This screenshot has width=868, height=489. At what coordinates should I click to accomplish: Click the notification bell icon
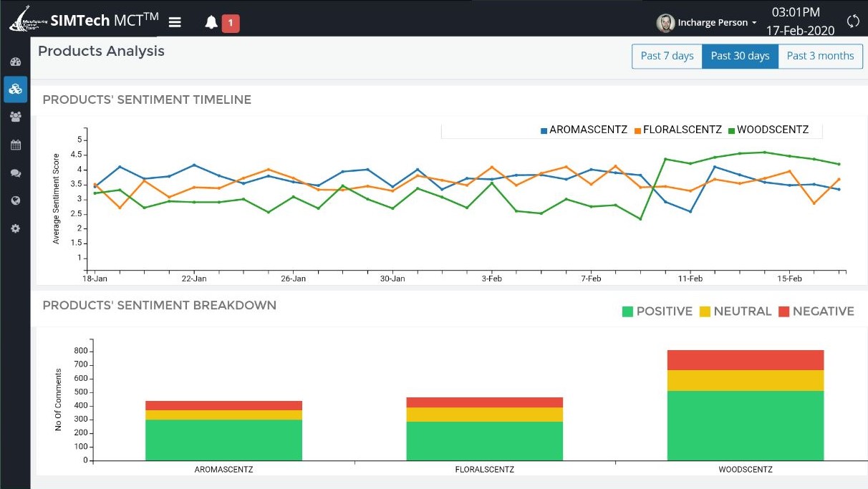211,23
